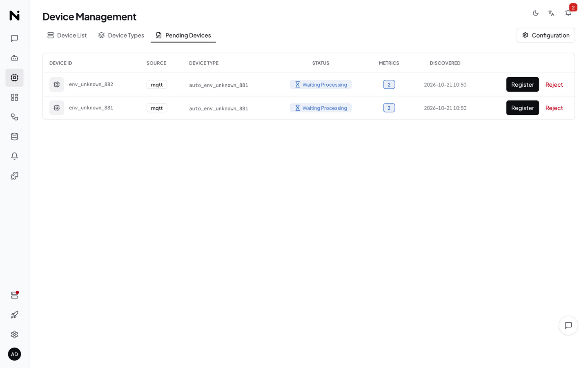Click the metrics badge for env_unknown_882
This screenshot has height=368, width=588.
[x=389, y=85]
